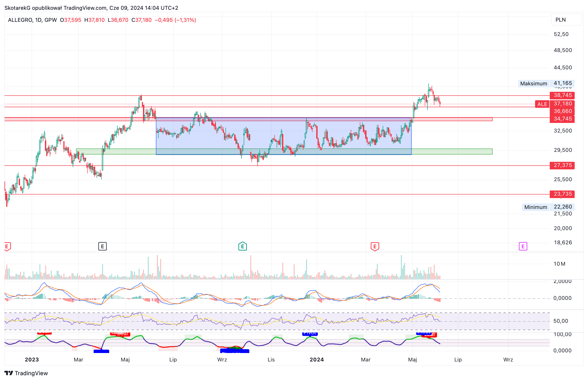The image size is (588, 381).
Task: Click the ALLEGRO, 1D, GPW symbol title
Action: pyautogui.click(x=32, y=20)
